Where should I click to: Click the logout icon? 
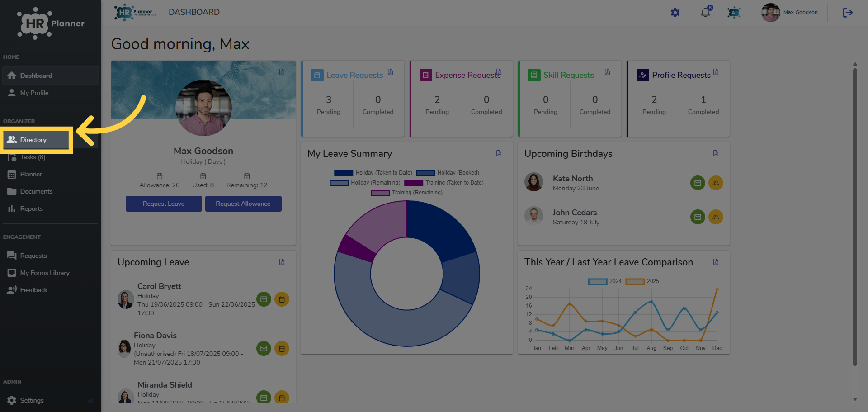pyautogui.click(x=848, y=13)
